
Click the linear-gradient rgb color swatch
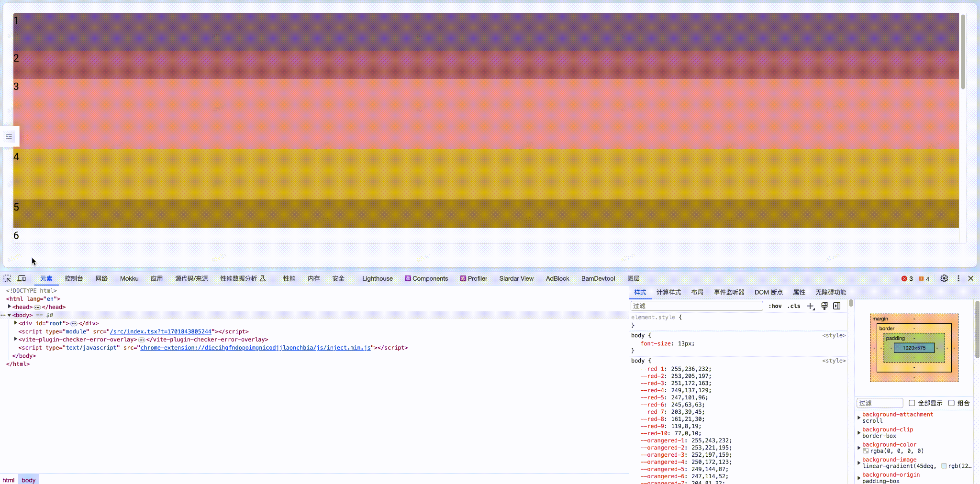(x=944, y=466)
